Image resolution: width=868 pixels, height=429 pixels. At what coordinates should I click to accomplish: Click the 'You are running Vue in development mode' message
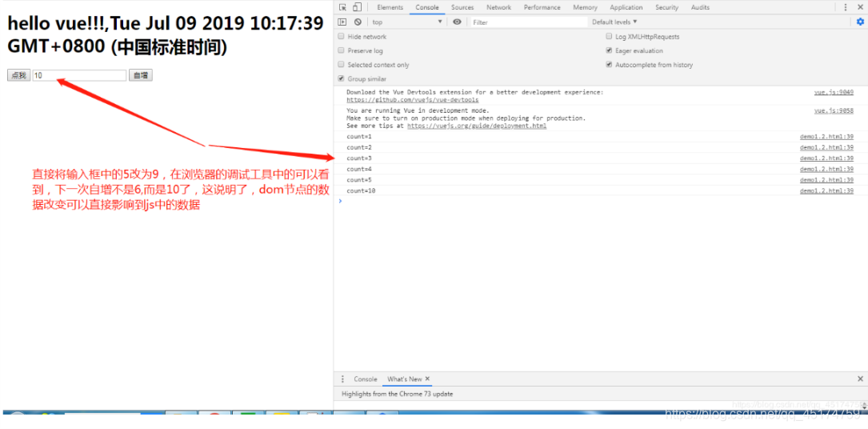coord(418,110)
